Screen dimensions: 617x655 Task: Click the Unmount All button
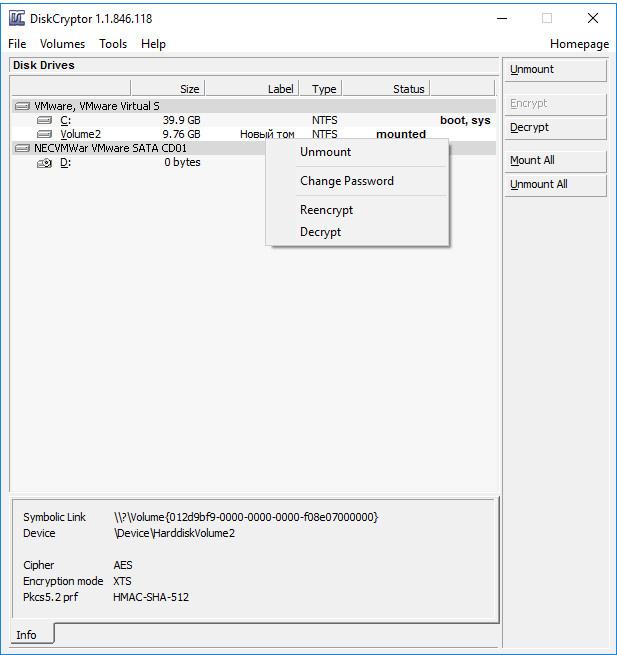556,184
